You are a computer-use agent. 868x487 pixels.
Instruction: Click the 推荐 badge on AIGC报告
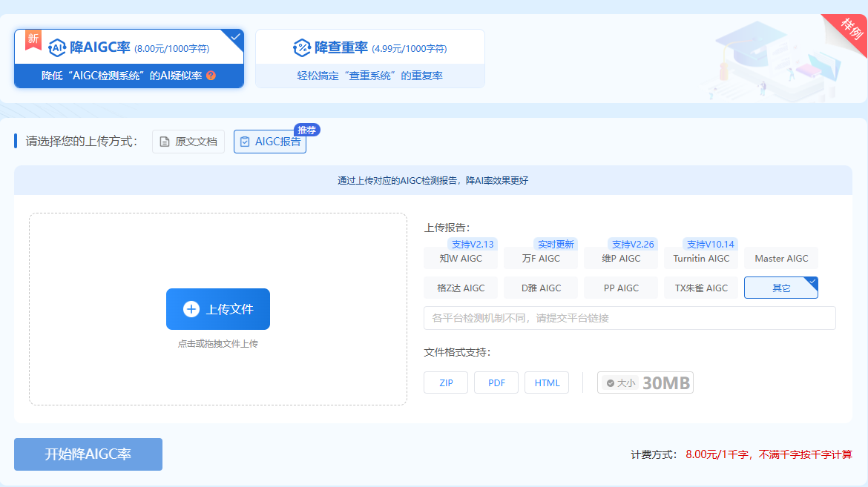coord(306,130)
